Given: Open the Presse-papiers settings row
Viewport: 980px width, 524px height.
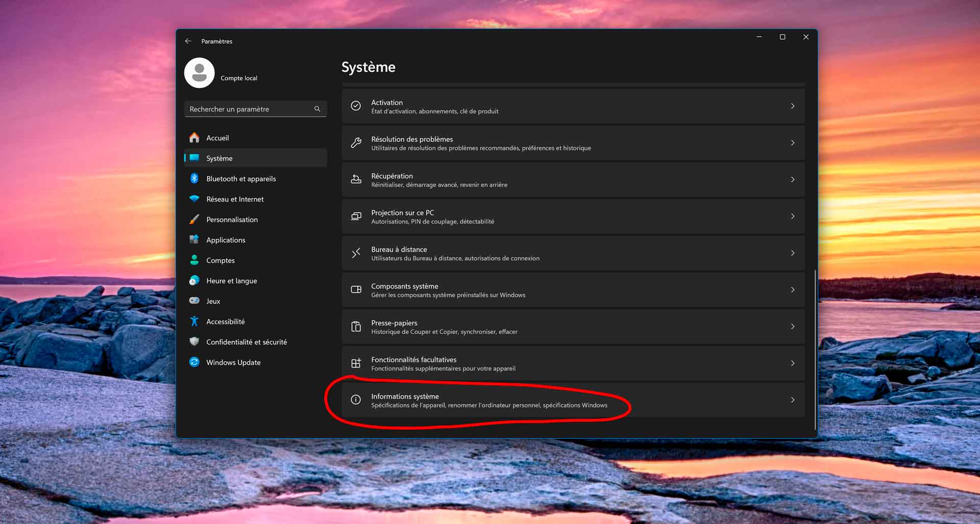Looking at the screenshot, I should tap(573, 327).
